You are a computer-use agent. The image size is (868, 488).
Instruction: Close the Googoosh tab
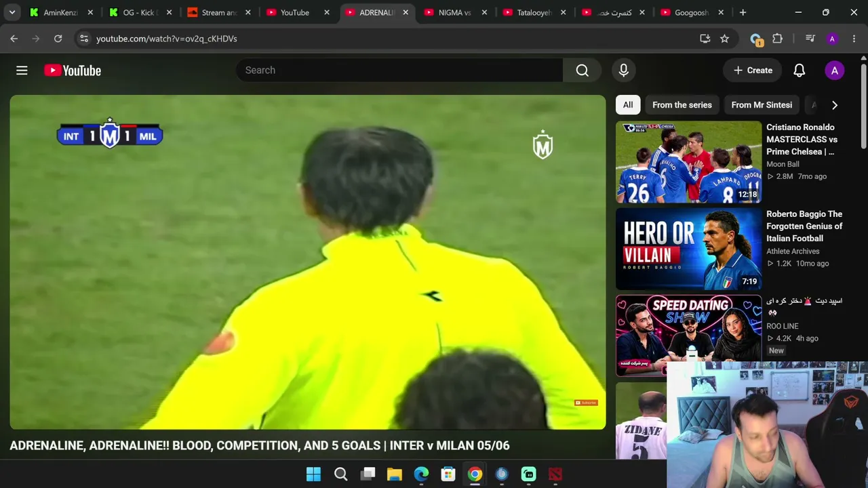tap(721, 12)
